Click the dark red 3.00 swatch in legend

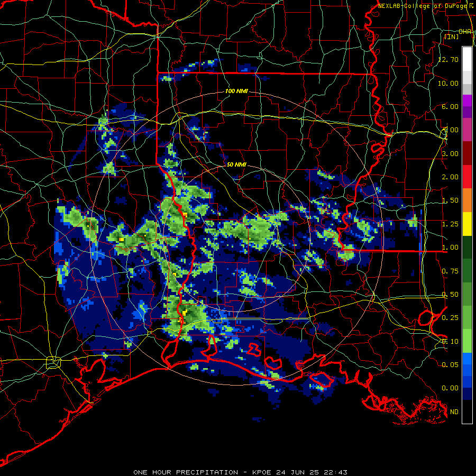coord(467,153)
